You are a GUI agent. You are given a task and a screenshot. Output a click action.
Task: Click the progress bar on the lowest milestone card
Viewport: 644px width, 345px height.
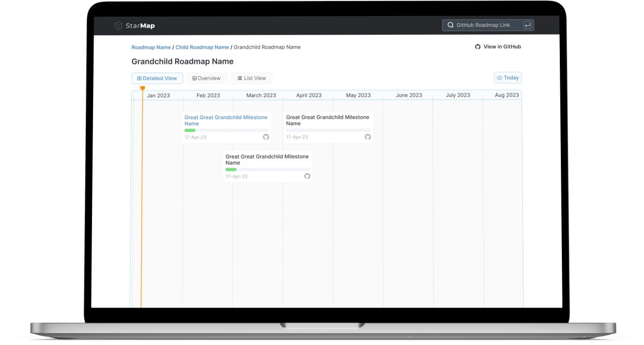pyautogui.click(x=268, y=169)
